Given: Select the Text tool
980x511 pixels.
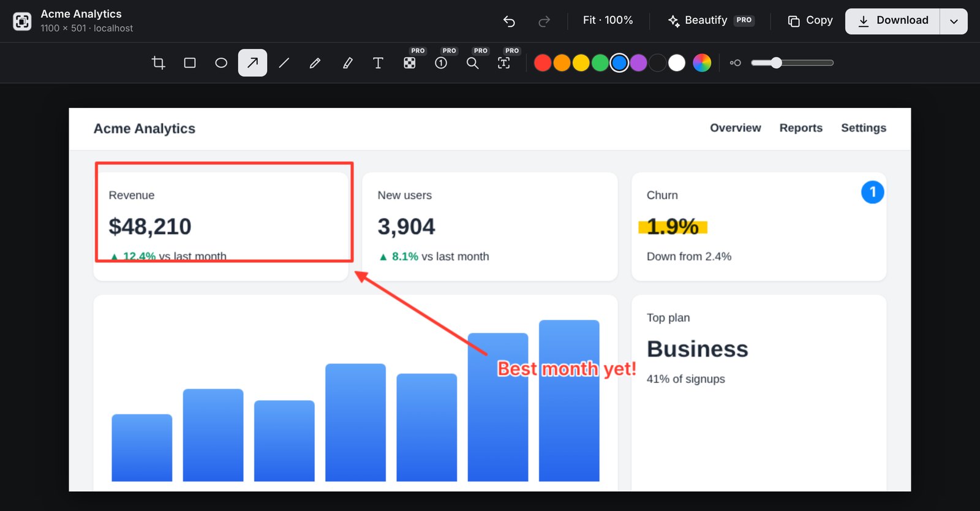Looking at the screenshot, I should (378, 62).
